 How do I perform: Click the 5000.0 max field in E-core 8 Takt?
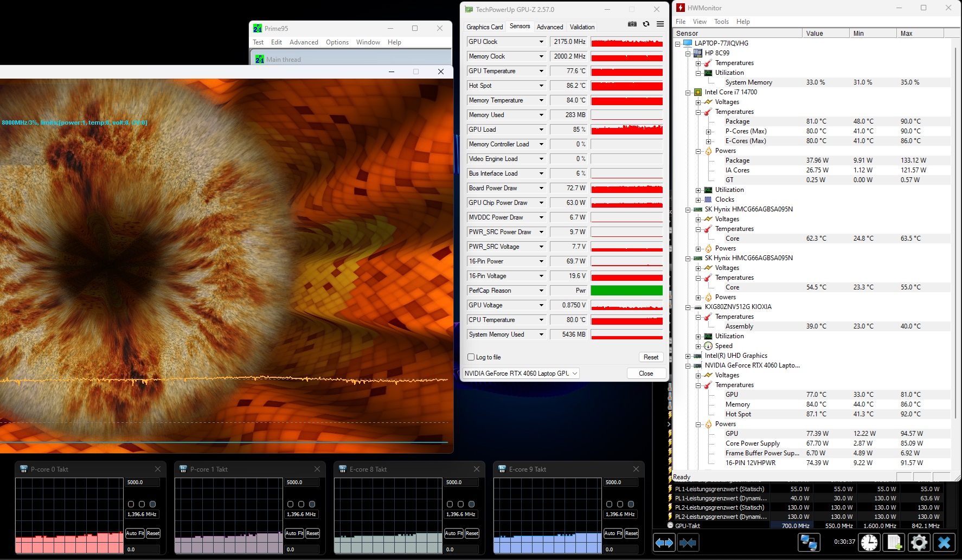tap(461, 482)
